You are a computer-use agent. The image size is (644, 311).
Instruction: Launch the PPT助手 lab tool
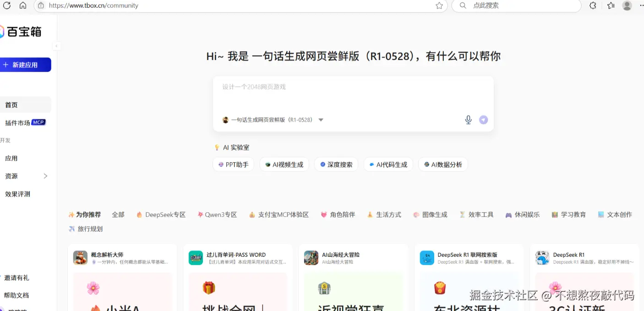click(x=233, y=165)
